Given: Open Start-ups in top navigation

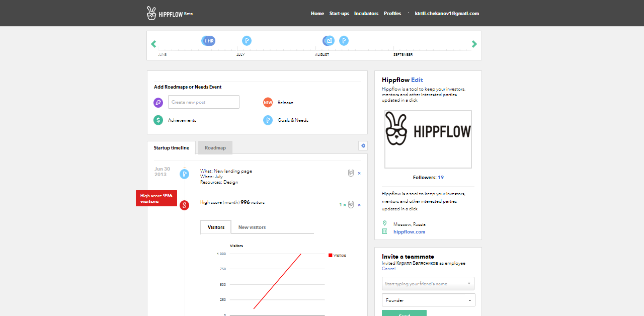Looking at the screenshot, I should click(x=339, y=14).
